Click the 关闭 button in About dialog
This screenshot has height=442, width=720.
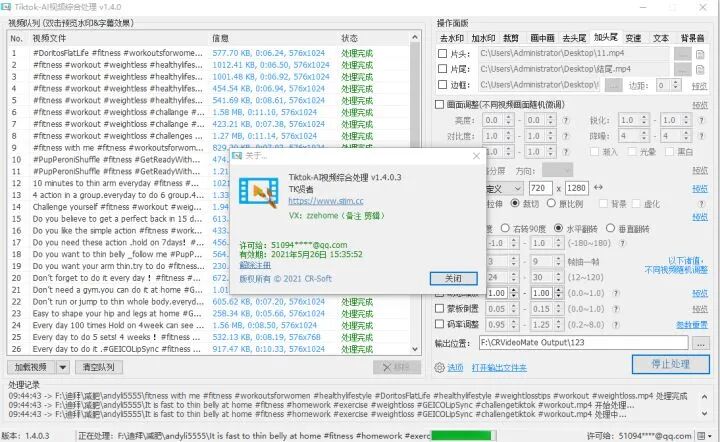pyautogui.click(x=453, y=278)
